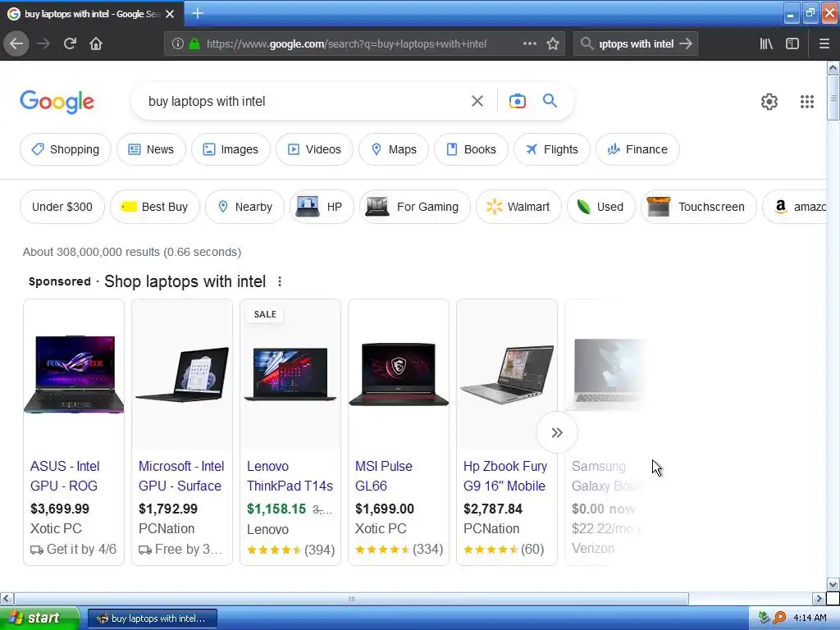Switch to the Books results tab
Viewport: 840px width, 630px height.
click(471, 149)
